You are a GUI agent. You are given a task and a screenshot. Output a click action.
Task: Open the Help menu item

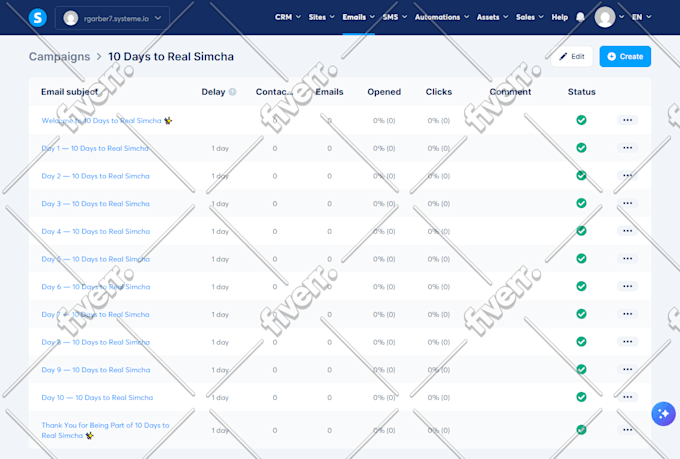pos(559,17)
